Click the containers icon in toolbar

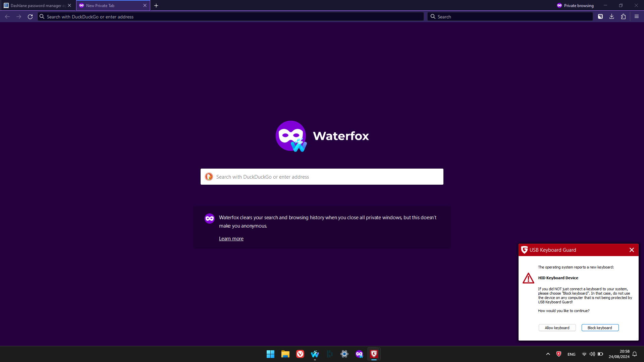600,17
